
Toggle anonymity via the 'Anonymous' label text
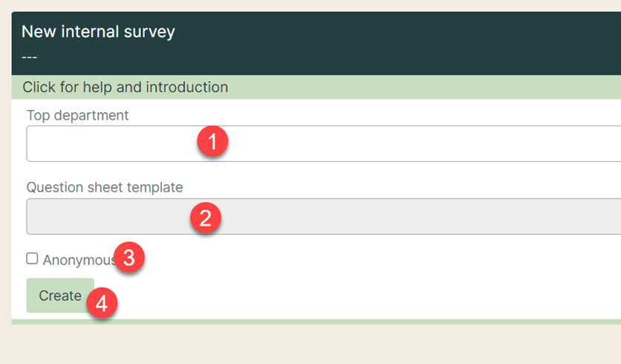click(79, 260)
